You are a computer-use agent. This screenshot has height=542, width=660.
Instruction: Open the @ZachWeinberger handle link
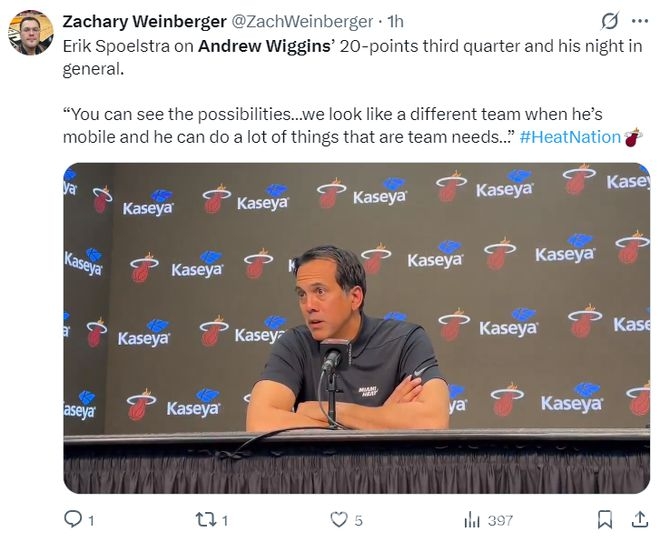(303, 21)
